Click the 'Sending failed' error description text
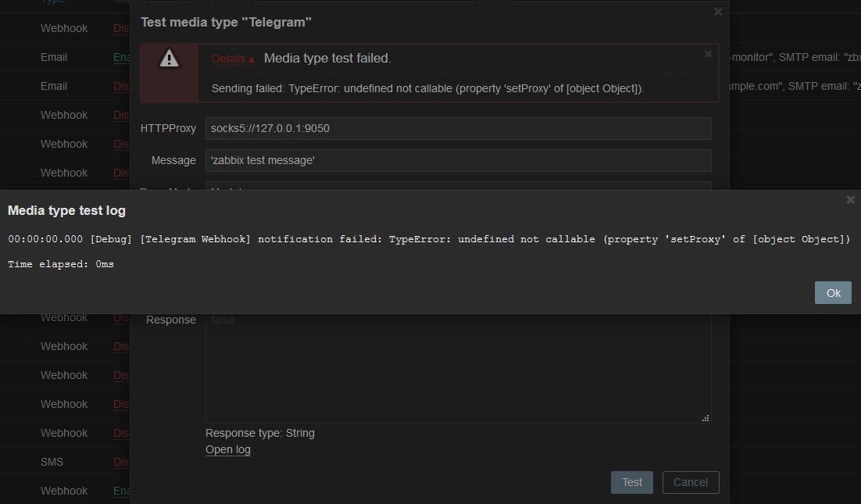 427,88
